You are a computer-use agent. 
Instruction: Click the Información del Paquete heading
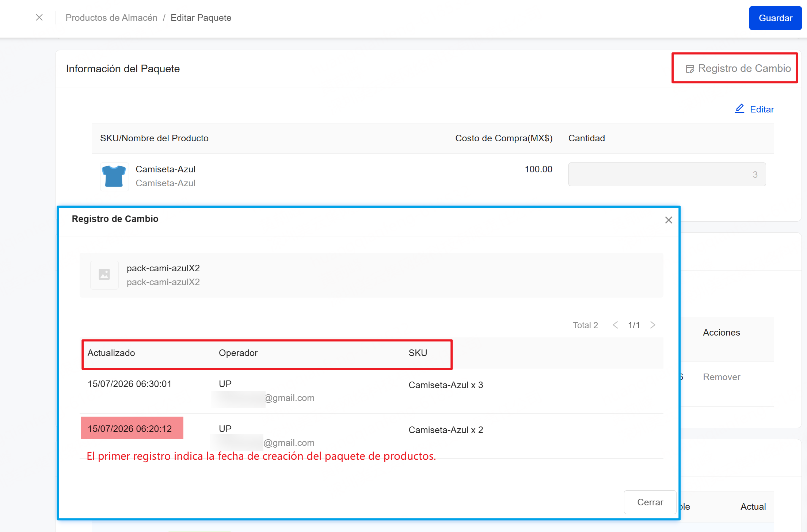(x=123, y=69)
